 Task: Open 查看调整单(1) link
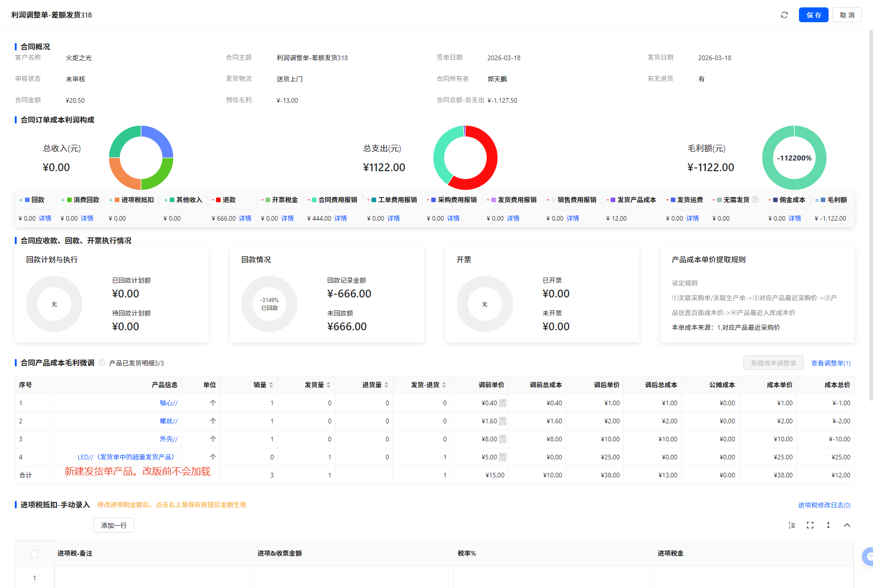830,363
